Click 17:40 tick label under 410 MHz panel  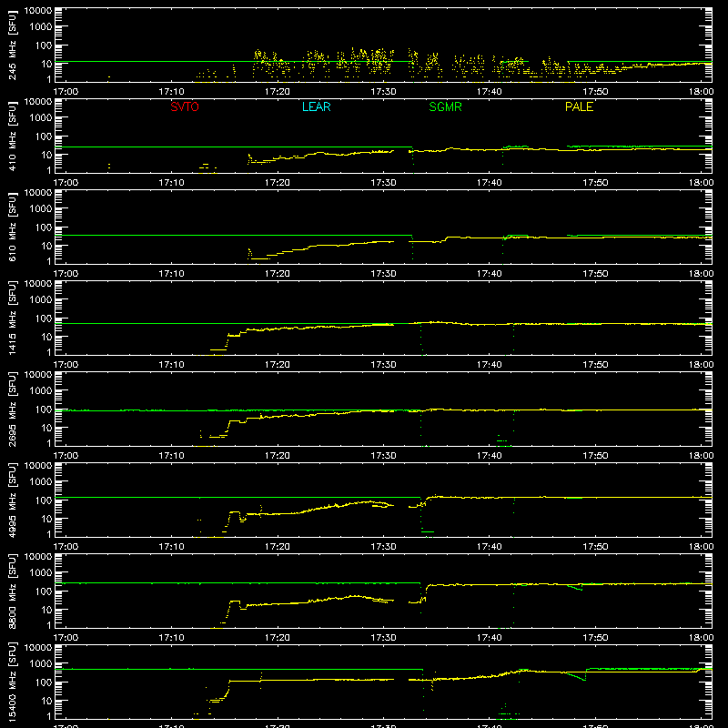(x=490, y=183)
